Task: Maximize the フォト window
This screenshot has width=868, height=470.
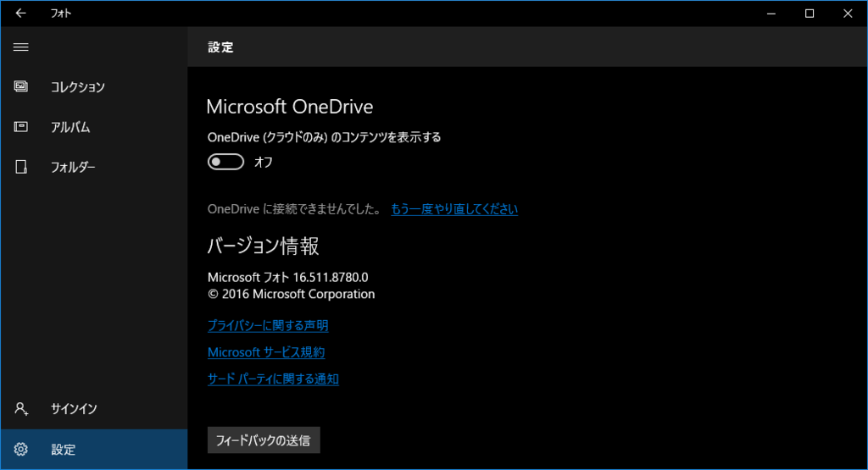Action: pyautogui.click(x=810, y=14)
